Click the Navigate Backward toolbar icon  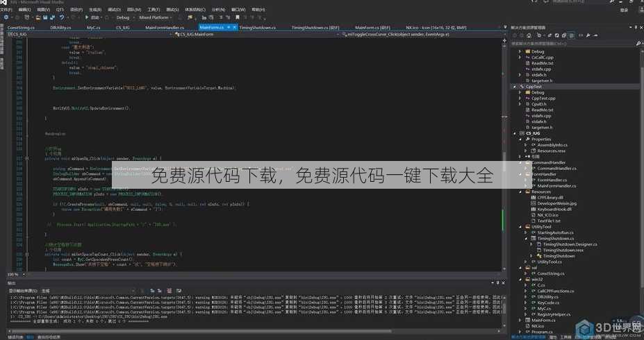click(x=6, y=17)
